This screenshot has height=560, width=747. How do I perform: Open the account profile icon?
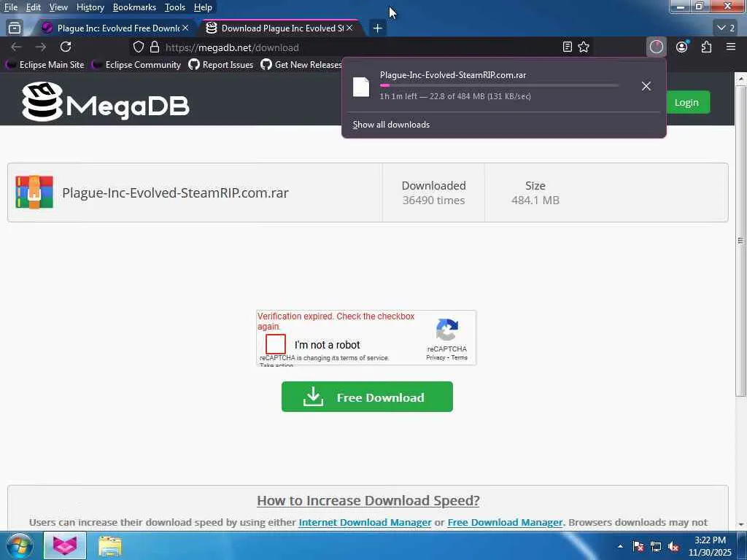pyautogui.click(x=682, y=47)
